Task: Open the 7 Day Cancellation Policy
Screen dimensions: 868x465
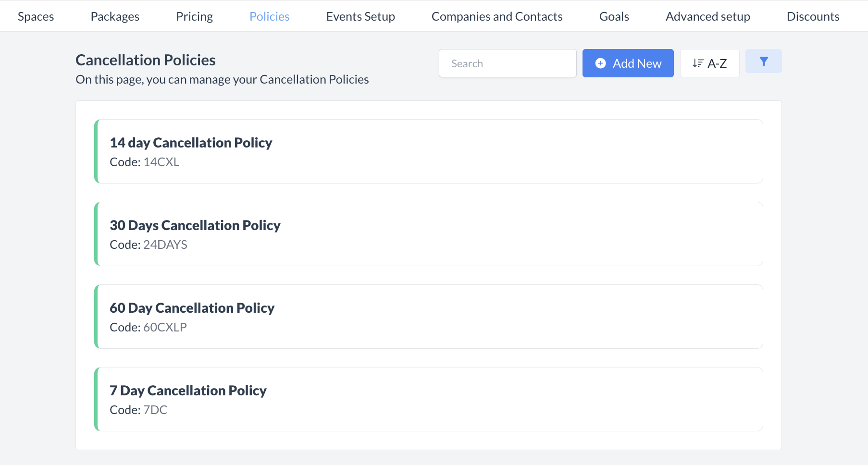Action: pyautogui.click(x=188, y=391)
